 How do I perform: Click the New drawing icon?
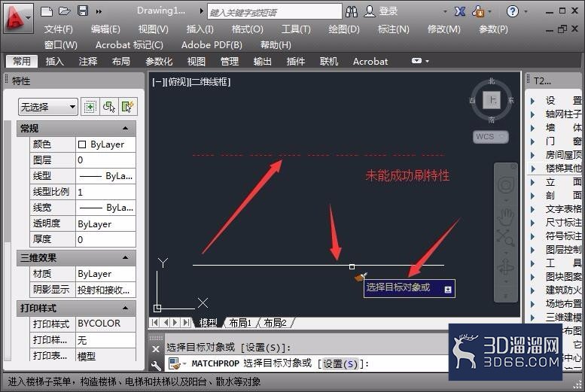pyautogui.click(x=47, y=11)
